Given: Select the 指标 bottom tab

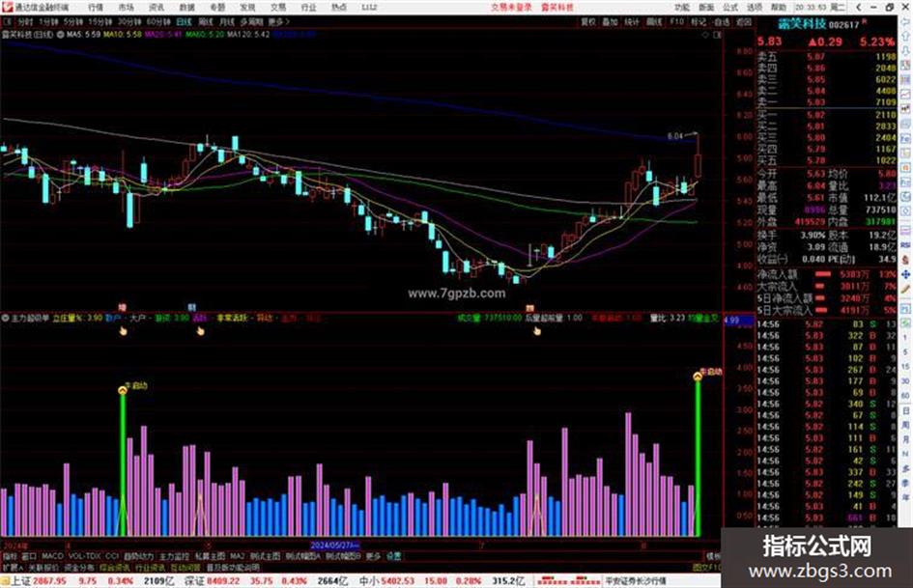Looking at the screenshot, I should coord(10,556).
